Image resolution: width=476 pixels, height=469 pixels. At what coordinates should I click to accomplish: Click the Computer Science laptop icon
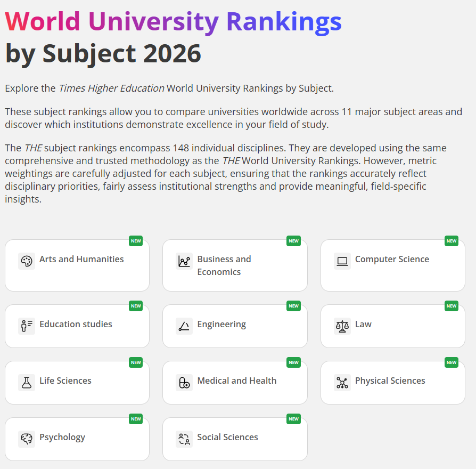342,261
